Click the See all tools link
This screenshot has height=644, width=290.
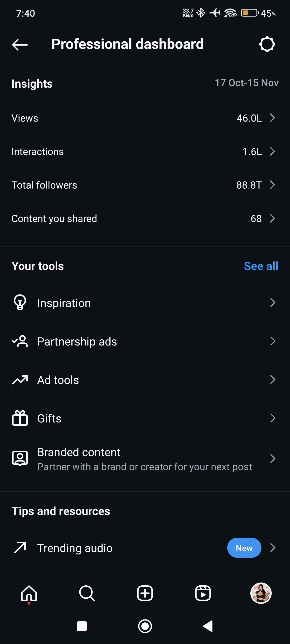pos(261,266)
